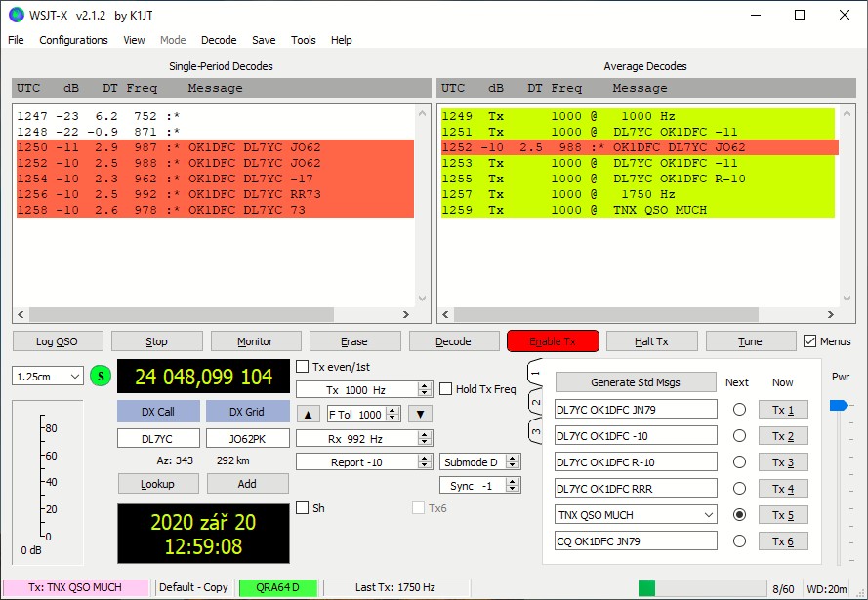Enable the Tx even/1st checkbox
This screenshot has height=600, width=868.
(303, 367)
